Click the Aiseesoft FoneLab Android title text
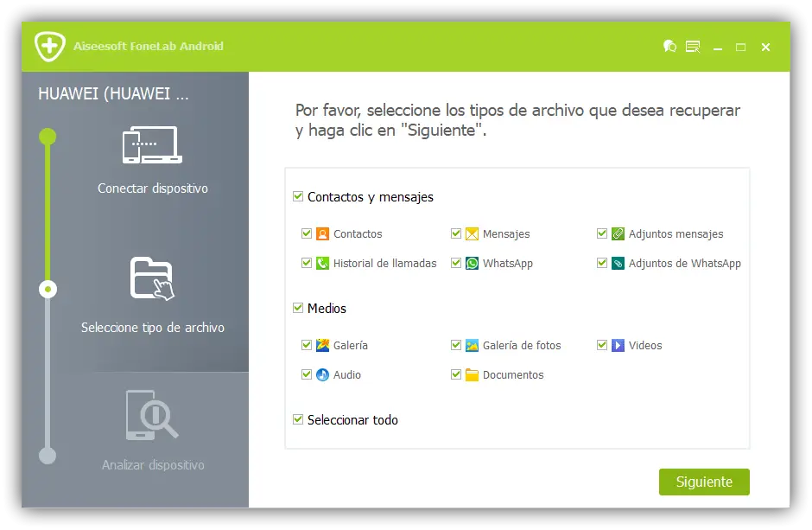Image resolution: width=812 pixels, height=530 pixels. coord(148,46)
